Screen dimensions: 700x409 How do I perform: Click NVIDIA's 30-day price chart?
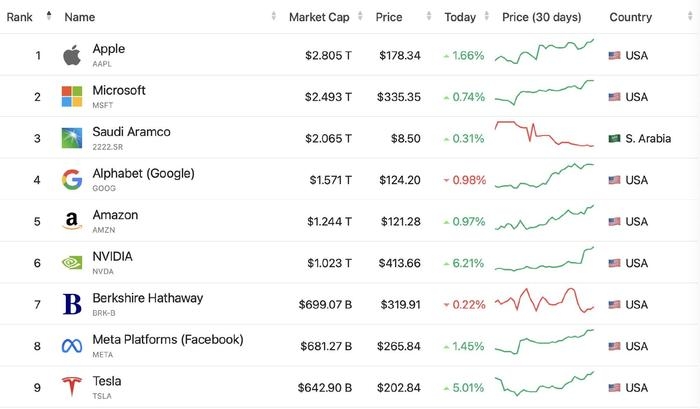[545, 262]
